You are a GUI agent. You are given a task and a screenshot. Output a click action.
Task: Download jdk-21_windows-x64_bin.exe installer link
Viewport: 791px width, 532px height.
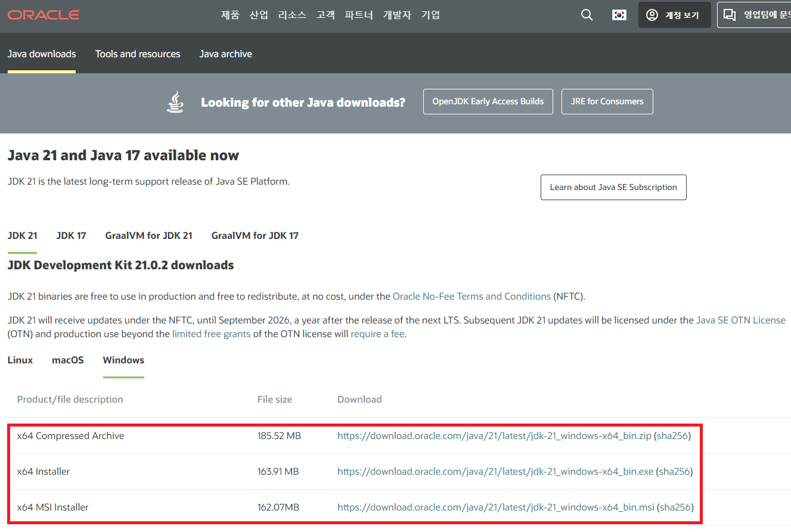click(495, 471)
